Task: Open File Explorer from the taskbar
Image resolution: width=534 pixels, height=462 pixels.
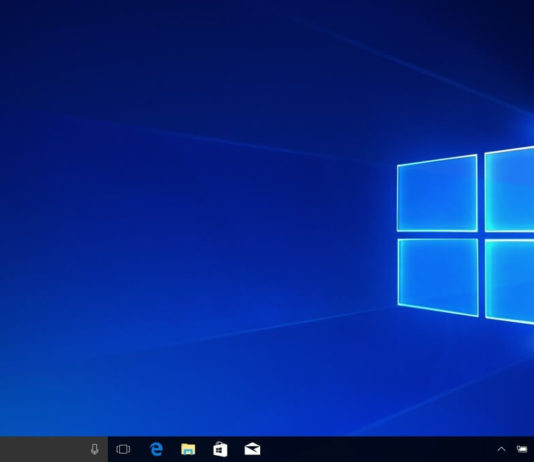Action: click(188, 449)
